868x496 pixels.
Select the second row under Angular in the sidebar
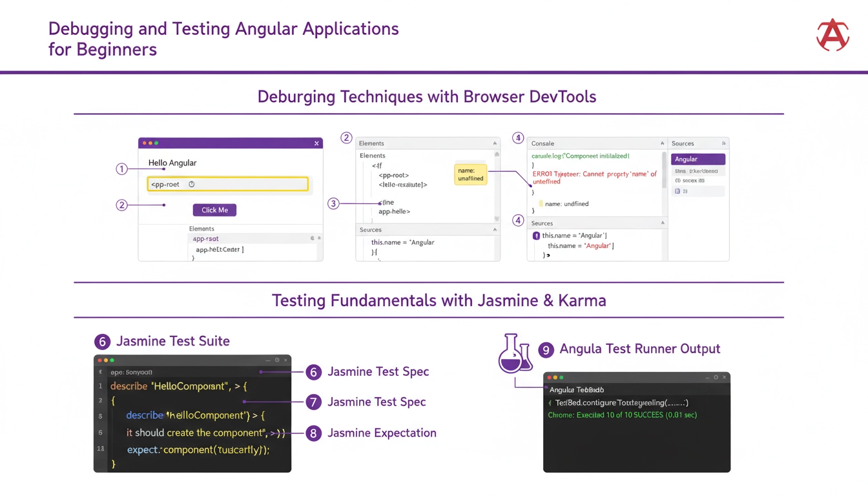(x=698, y=171)
